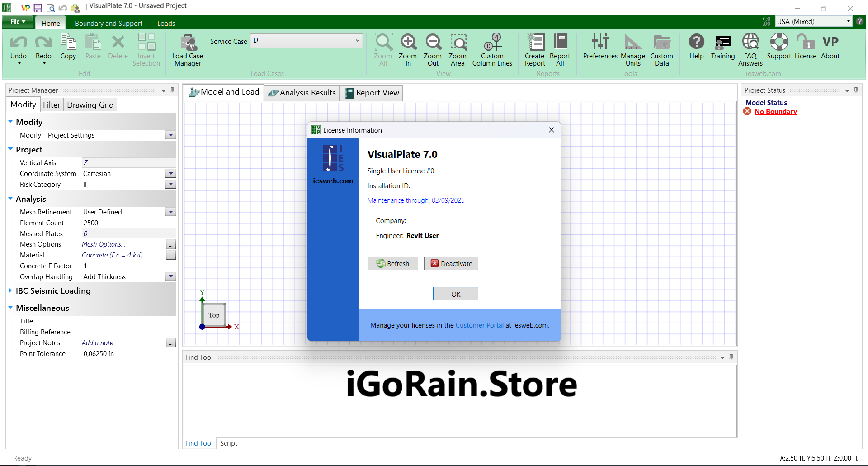Open the Boundary and Support ribbon tab
Screen dimensions: 868x466
pyautogui.click(x=108, y=23)
